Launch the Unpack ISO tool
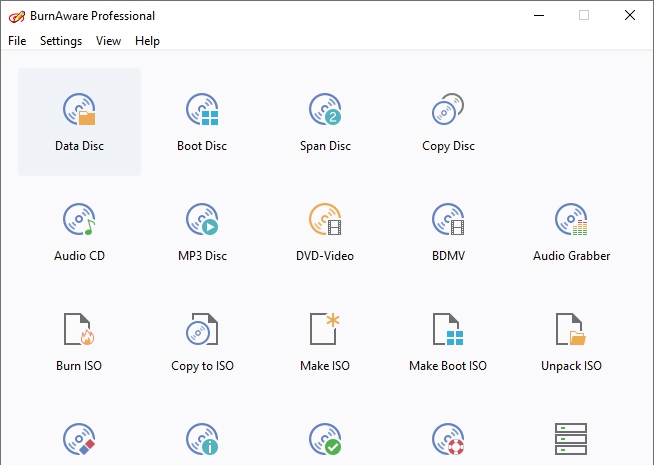 [x=571, y=342]
